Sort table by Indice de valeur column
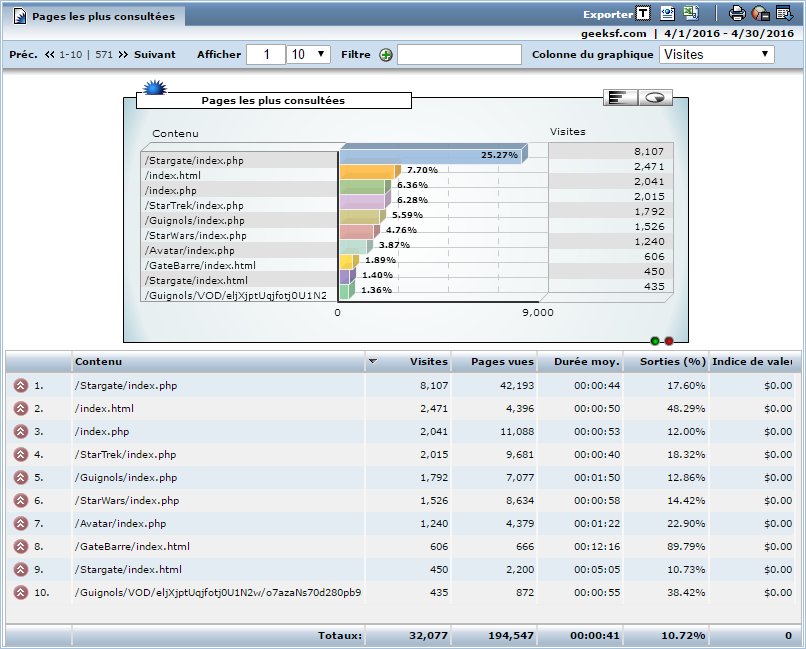 (752, 361)
